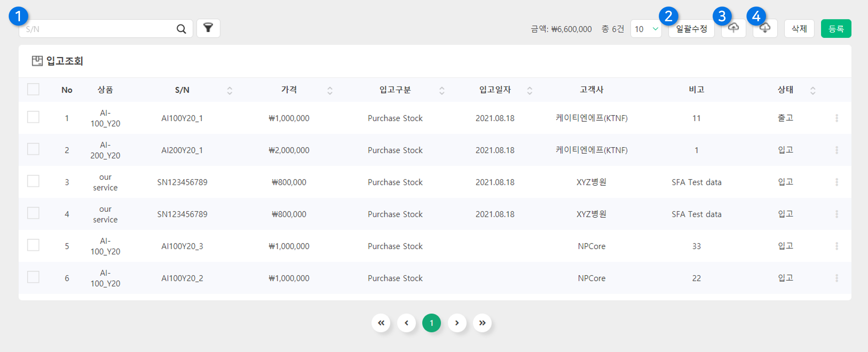Open row menu for AI100Y20_2
The height and width of the screenshot is (352, 868).
pos(837,278)
